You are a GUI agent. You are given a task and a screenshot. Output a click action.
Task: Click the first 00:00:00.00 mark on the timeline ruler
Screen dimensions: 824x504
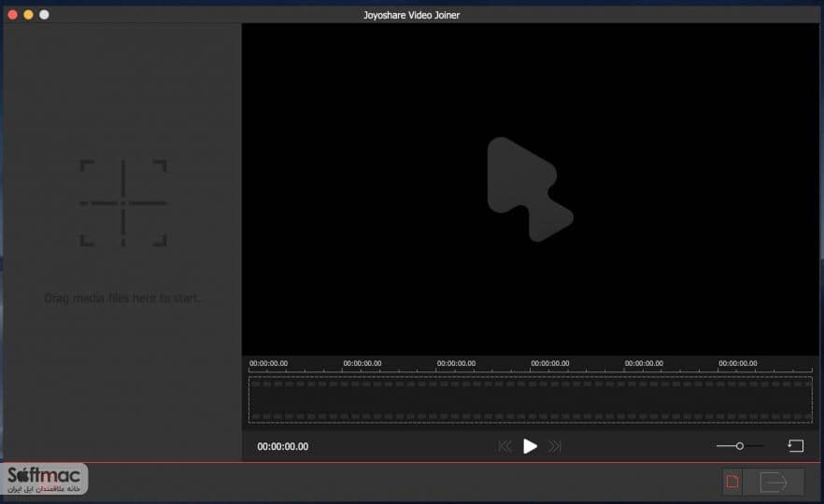click(268, 363)
